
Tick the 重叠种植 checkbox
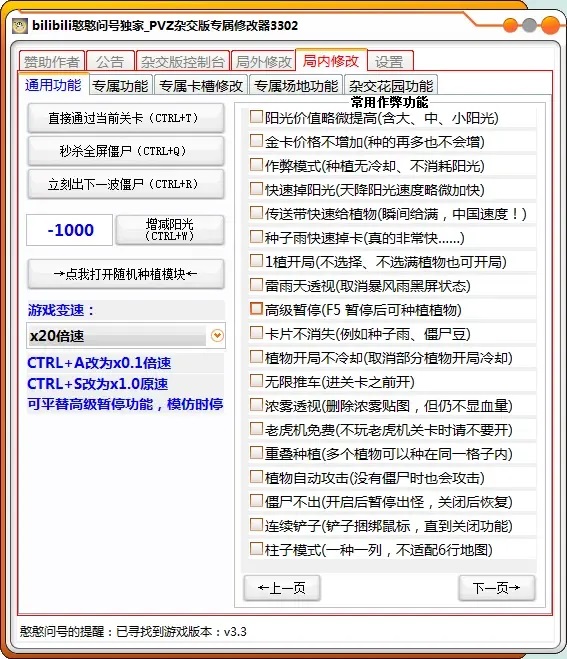pyautogui.click(x=256, y=453)
